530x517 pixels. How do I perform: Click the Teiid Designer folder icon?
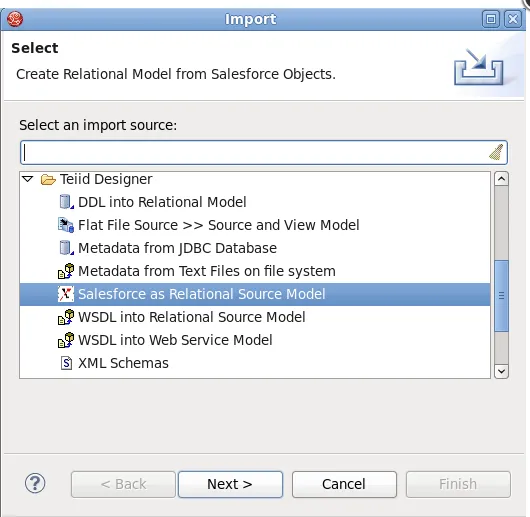point(48,179)
